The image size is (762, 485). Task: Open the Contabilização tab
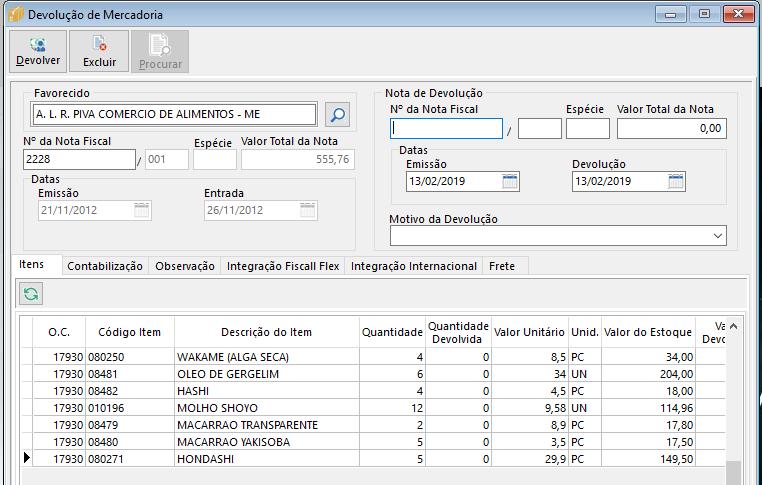coord(105,266)
